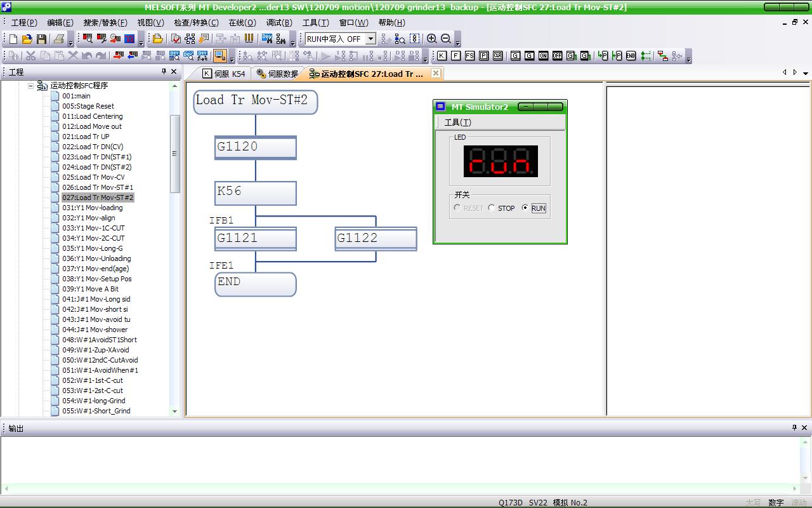
Task: Click the ON bit device set icon
Action: [543, 56]
